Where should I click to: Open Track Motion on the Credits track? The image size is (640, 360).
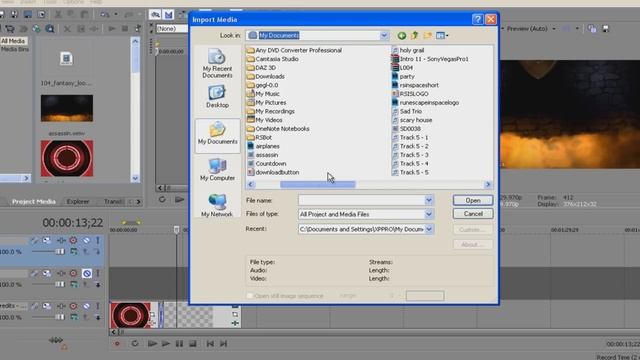(47, 306)
